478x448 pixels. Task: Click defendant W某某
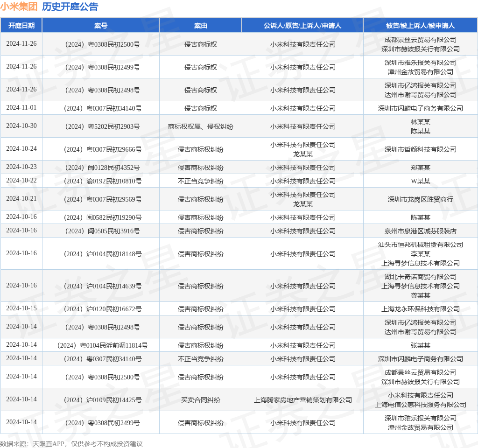coord(421,181)
